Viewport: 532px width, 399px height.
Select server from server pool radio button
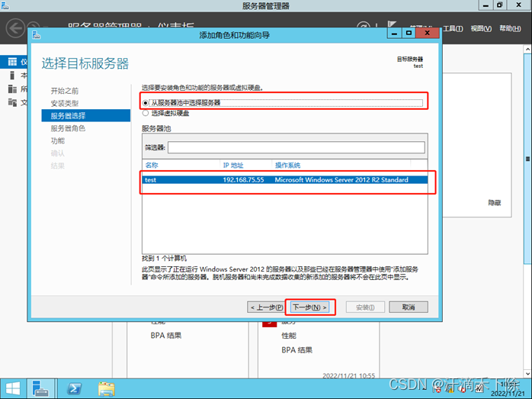pos(146,102)
